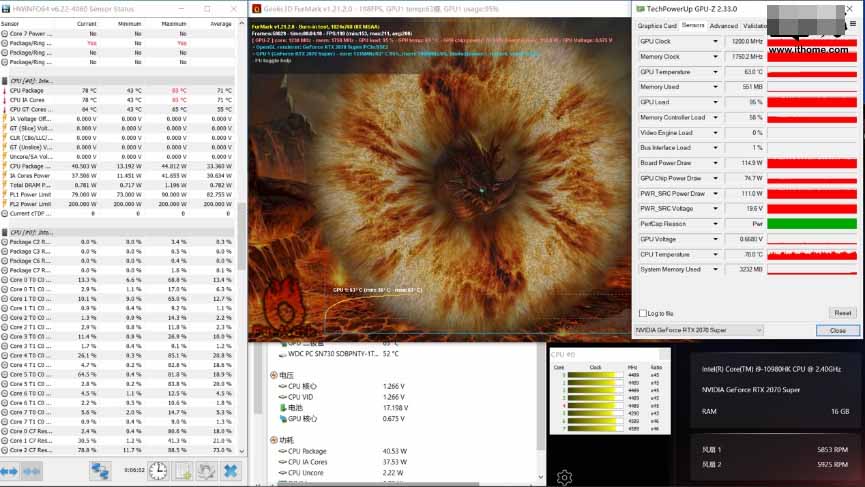
Task: Open the Advanced tab in GPU-Z
Action: pyautogui.click(x=724, y=26)
